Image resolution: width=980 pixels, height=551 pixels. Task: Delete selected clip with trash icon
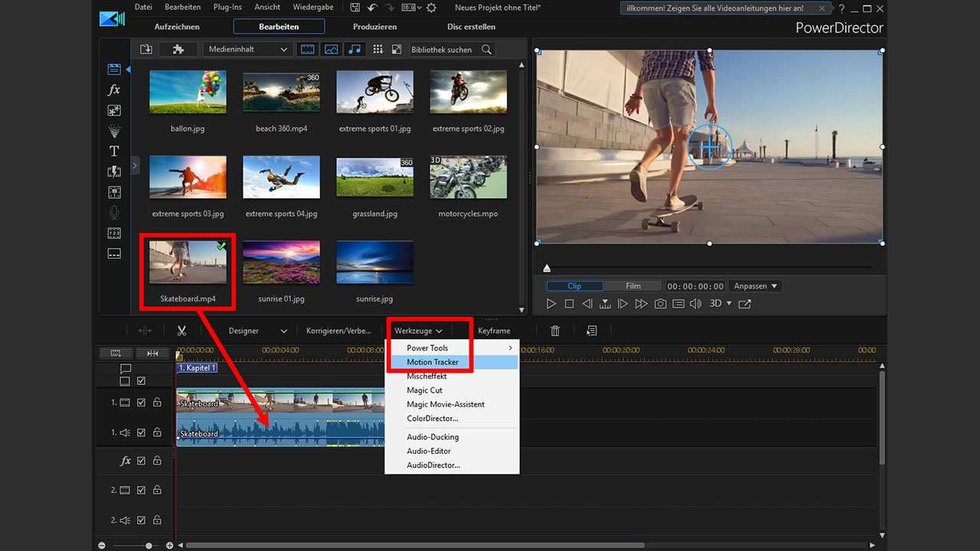pos(555,331)
